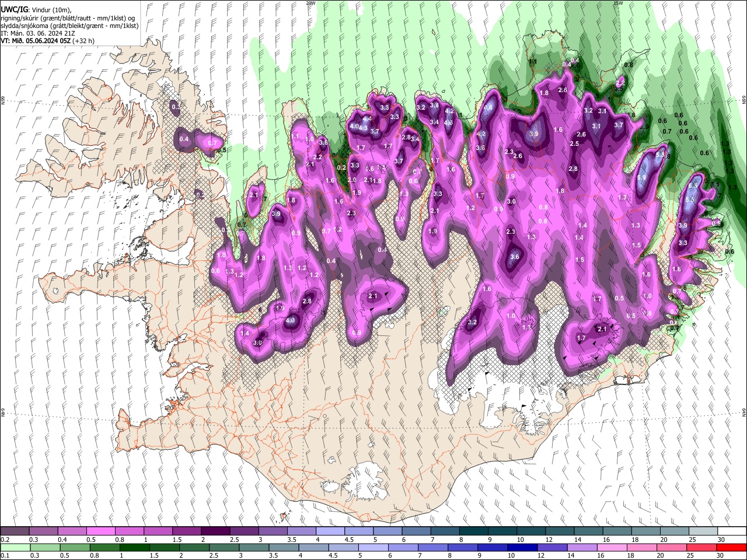This screenshot has height=560, width=747.
Task: Pick the light periwinkle 5 swatch in rain legend
Action: coord(373,547)
